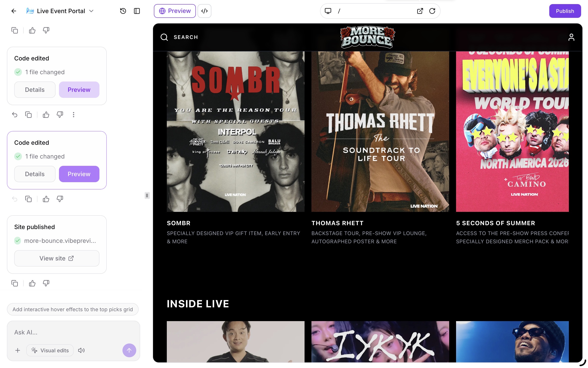Switch to the Preview tab
588x368 pixels.
[175, 11]
